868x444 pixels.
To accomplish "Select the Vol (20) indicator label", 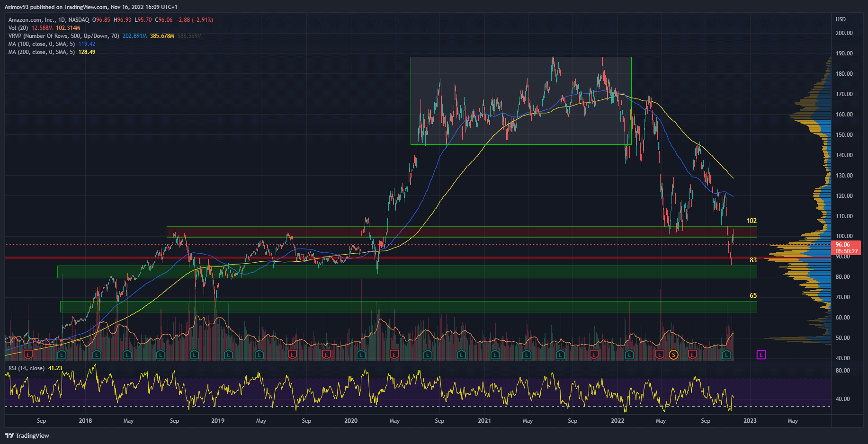I will coord(18,28).
